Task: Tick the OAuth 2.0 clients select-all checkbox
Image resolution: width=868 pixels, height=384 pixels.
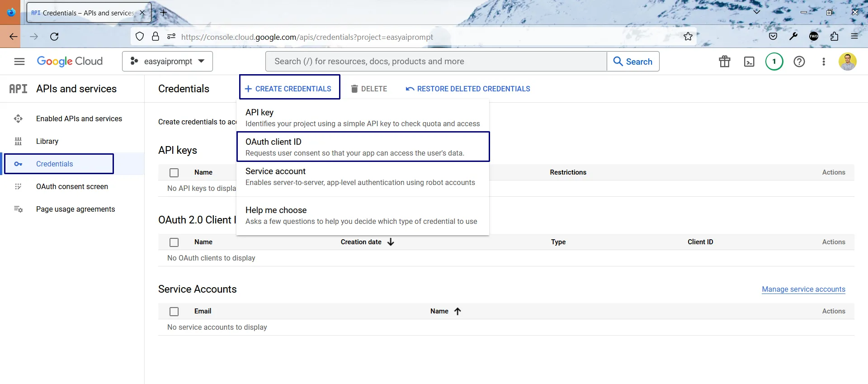Action: (174, 242)
